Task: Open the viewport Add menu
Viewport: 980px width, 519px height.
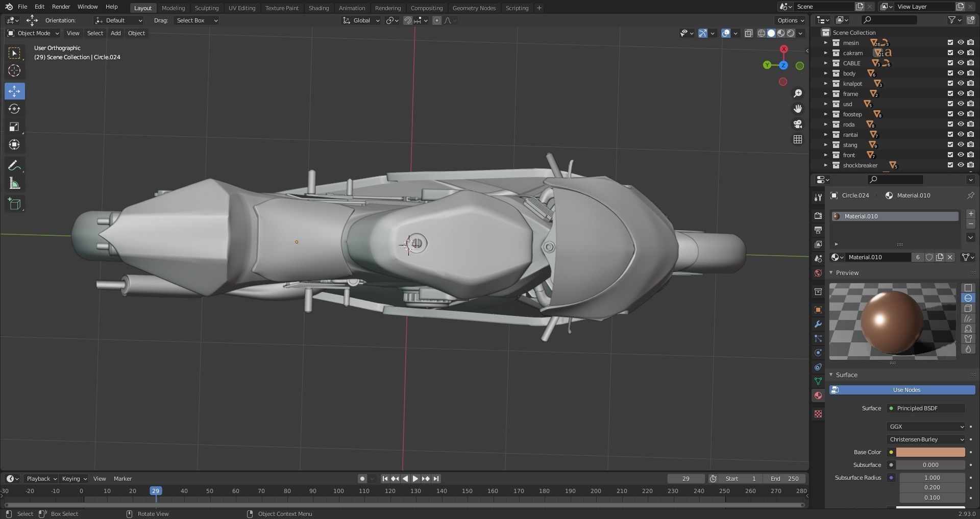Action: (116, 33)
